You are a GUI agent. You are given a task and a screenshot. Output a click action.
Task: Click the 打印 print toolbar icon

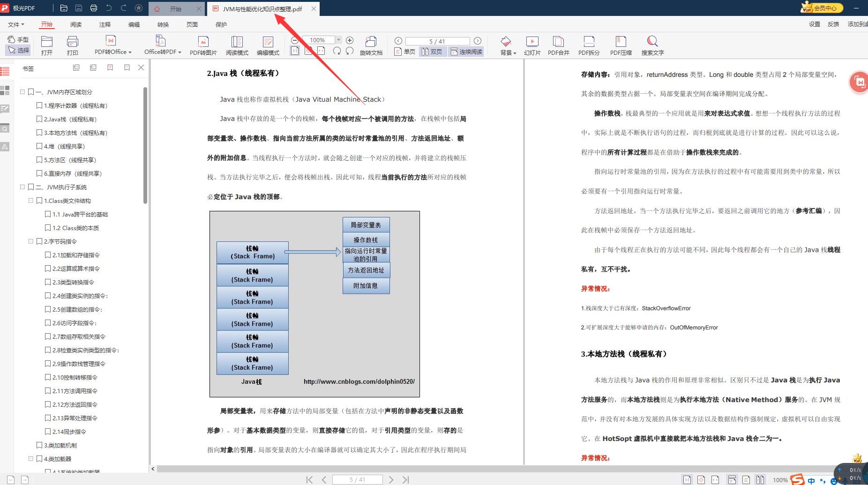point(73,45)
